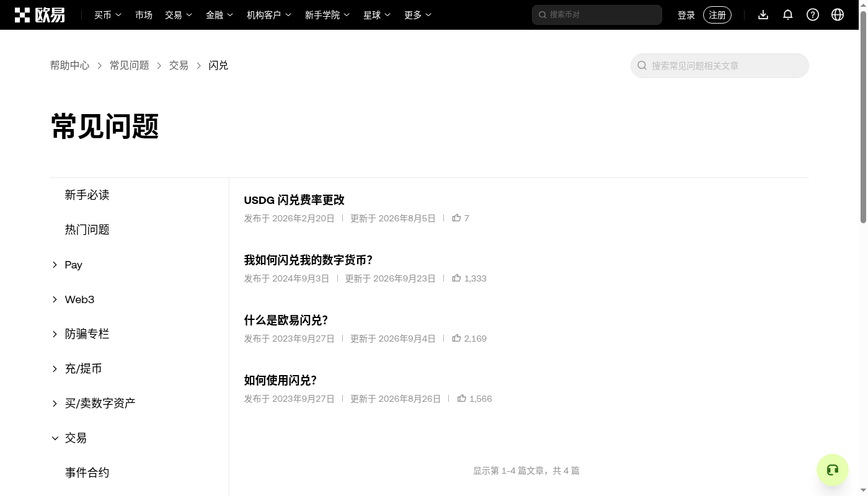Click the help question mark icon
868x496 pixels.
tap(813, 15)
